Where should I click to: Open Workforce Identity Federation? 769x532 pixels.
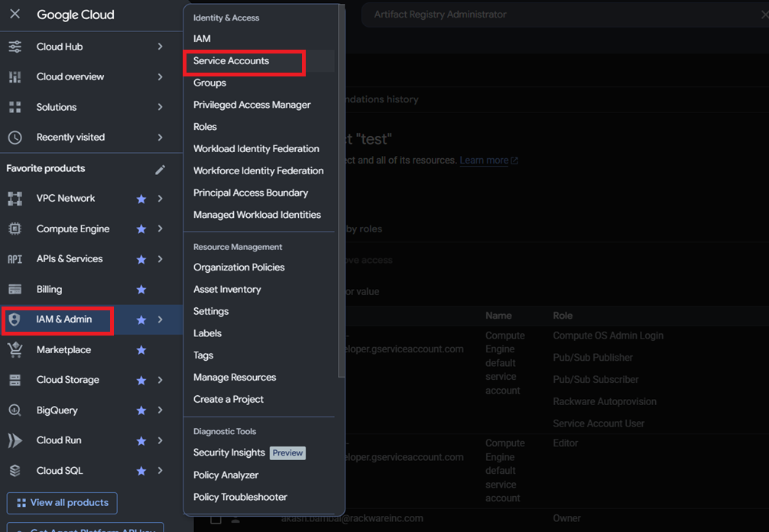[258, 171]
